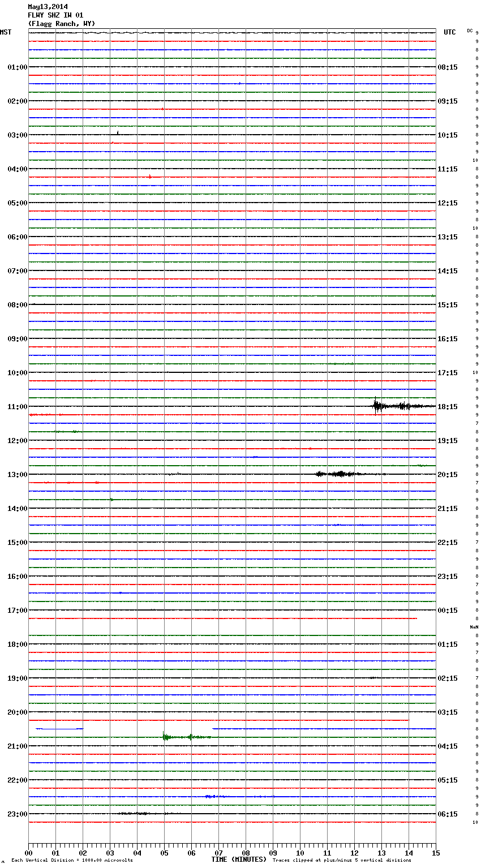
Task: Click the 10:15 UTC time label
Action: pos(448,135)
